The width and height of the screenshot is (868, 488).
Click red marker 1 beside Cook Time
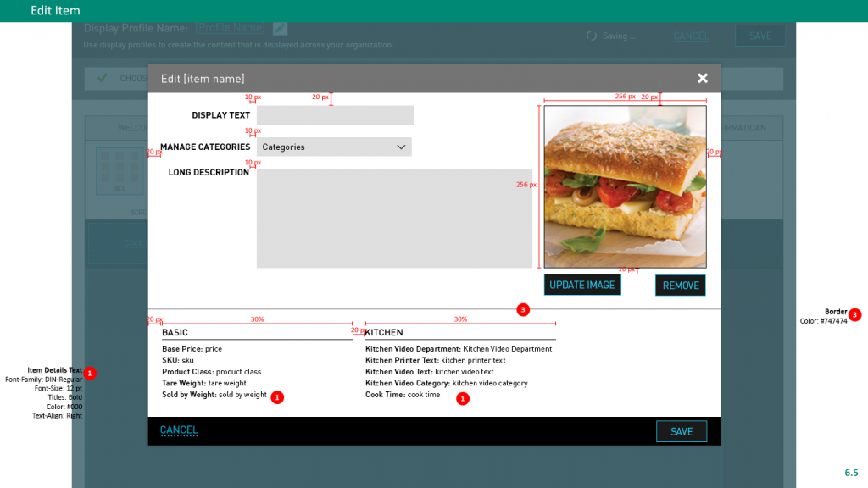(x=463, y=398)
